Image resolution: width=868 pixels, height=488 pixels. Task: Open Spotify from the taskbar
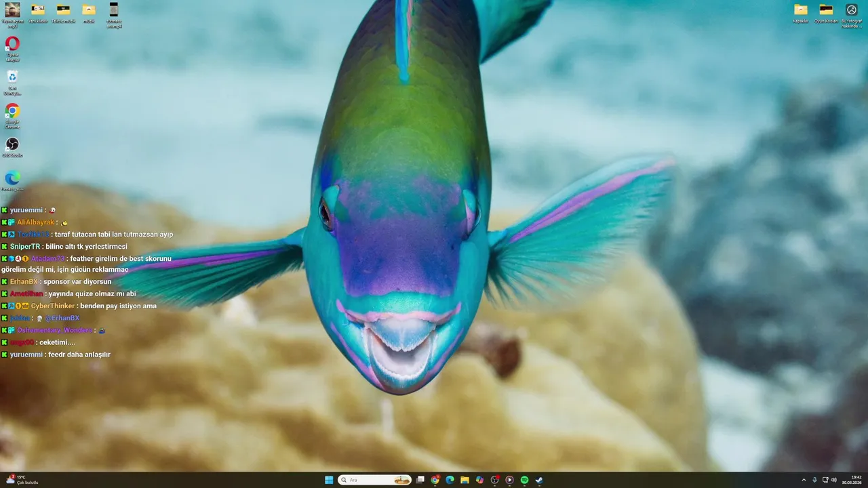click(x=525, y=480)
